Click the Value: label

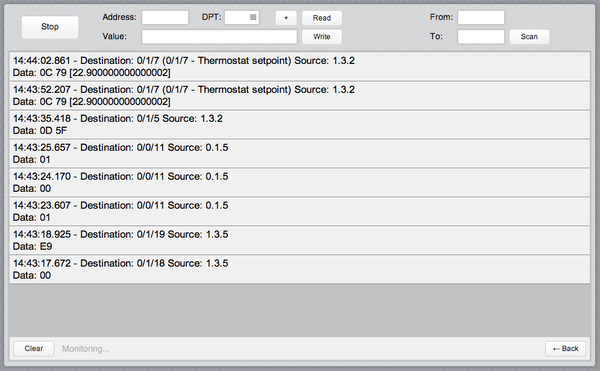pyautogui.click(x=114, y=36)
